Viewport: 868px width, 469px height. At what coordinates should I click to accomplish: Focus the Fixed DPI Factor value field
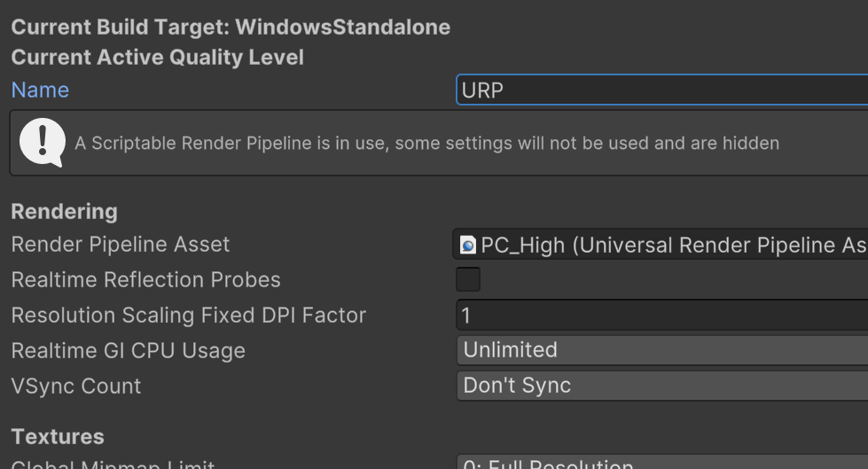coord(661,316)
